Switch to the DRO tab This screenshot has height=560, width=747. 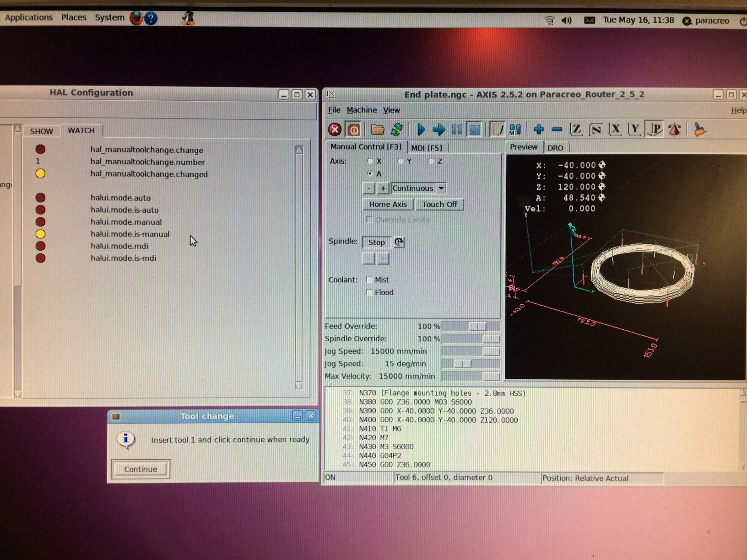(x=556, y=147)
